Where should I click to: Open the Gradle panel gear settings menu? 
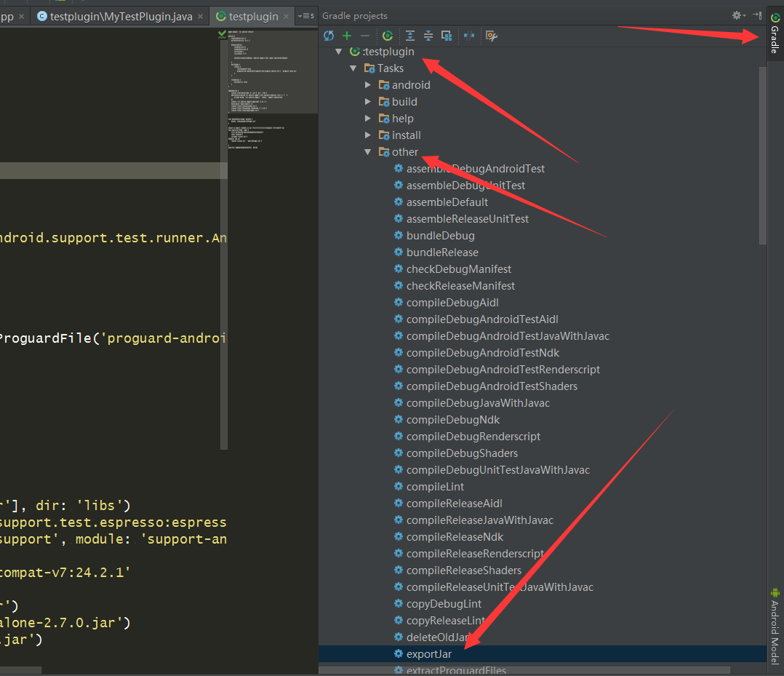tap(737, 15)
